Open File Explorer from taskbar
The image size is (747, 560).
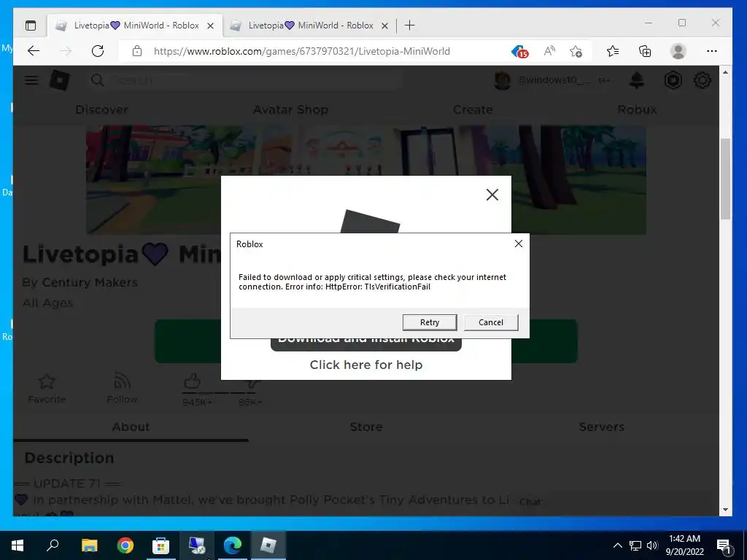89,545
